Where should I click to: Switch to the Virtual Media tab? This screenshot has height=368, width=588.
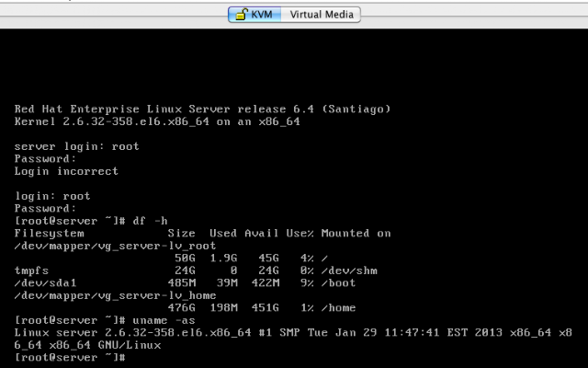(x=321, y=15)
